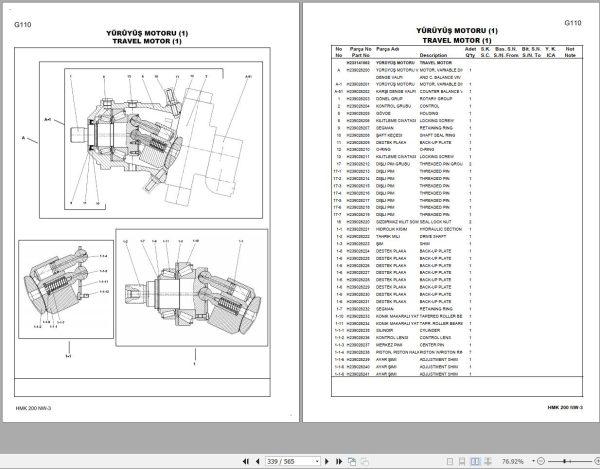Screen dimensions: 600x469
Task: Click the HOUSING description row
Action: click(429, 113)
